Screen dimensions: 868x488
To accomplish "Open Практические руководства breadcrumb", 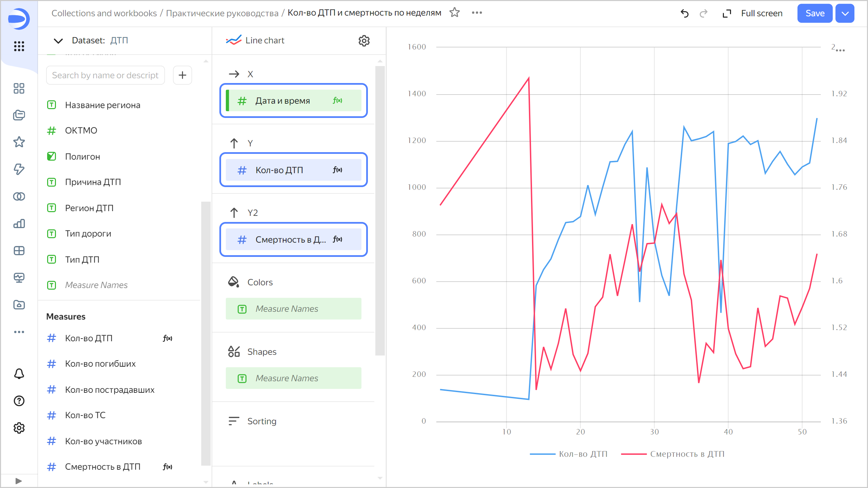I will tap(222, 13).
